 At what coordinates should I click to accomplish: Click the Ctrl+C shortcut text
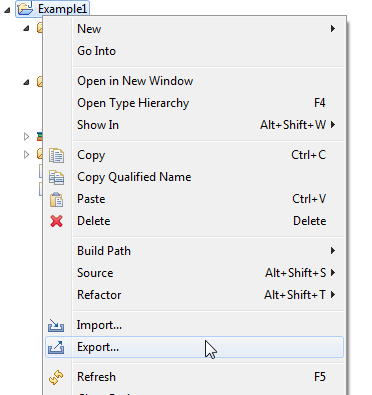309,155
